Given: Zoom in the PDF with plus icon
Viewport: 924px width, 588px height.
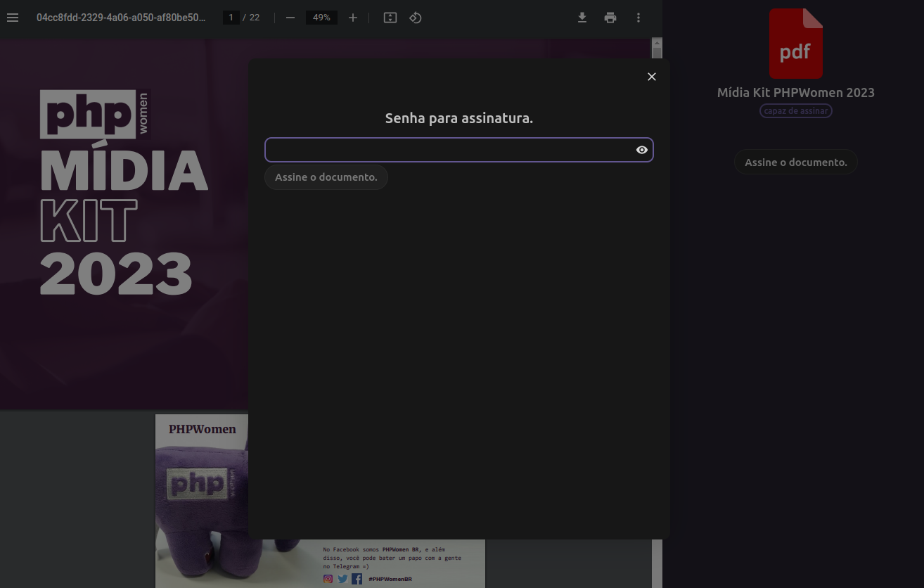Looking at the screenshot, I should (x=353, y=18).
